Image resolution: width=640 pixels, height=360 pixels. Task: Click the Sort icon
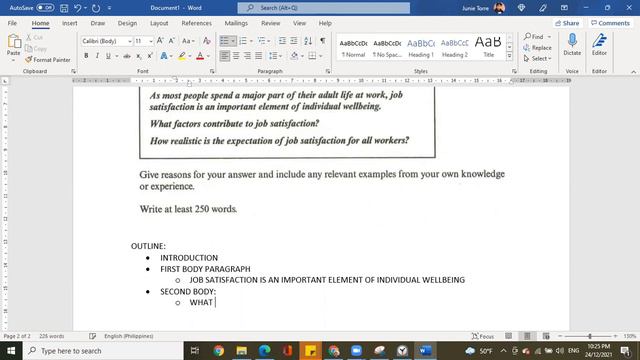click(x=308, y=41)
